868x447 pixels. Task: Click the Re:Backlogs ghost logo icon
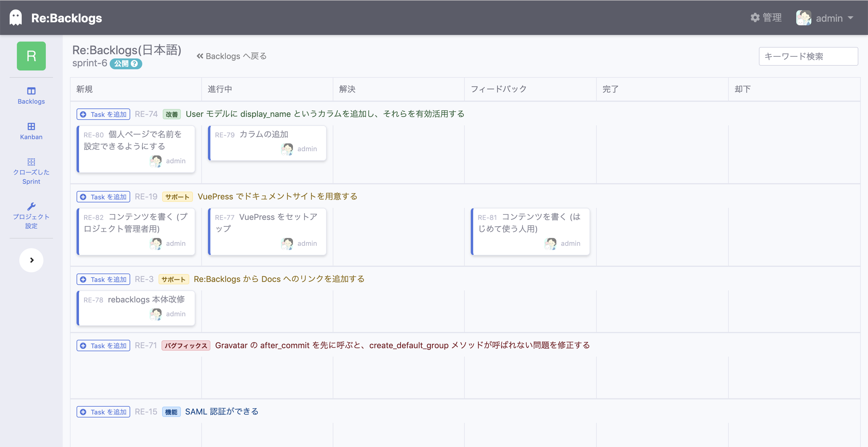tap(15, 17)
